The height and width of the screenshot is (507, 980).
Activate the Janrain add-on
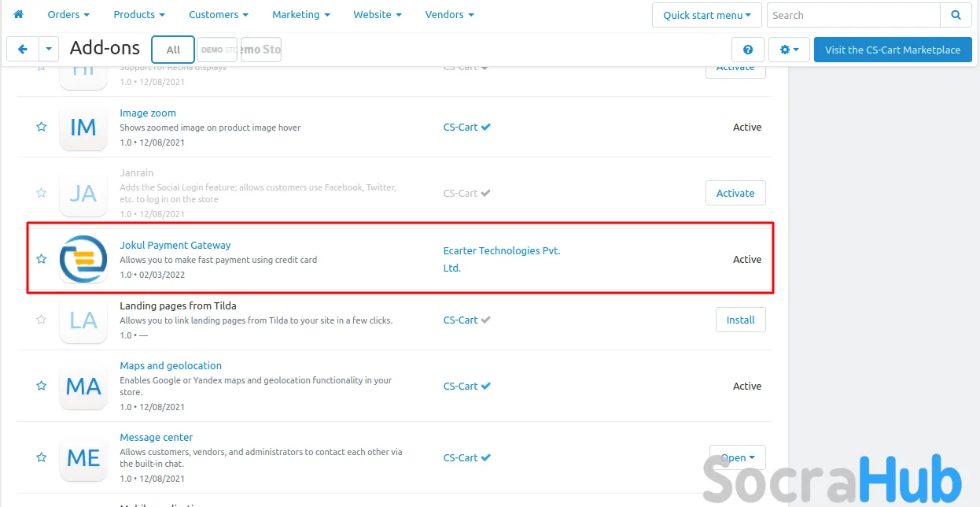click(735, 193)
